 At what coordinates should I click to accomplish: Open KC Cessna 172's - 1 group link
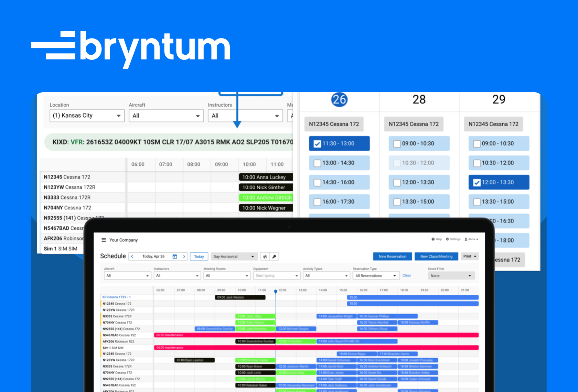click(117, 297)
